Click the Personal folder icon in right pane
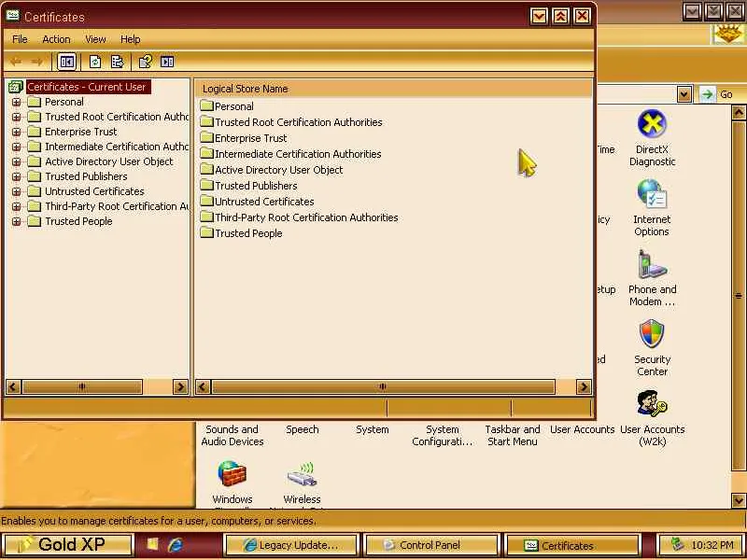The width and height of the screenshot is (747, 560). coord(206,105)
